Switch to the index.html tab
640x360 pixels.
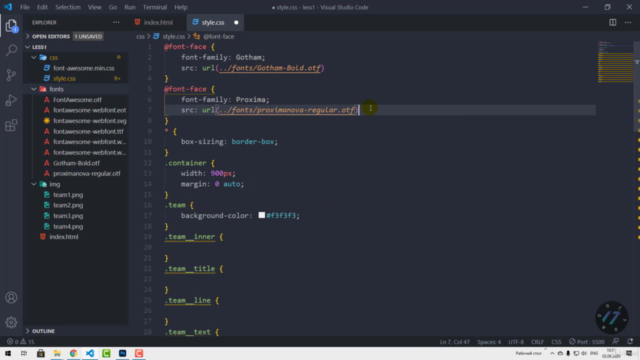pyautogui.click(x=158, y=22)
